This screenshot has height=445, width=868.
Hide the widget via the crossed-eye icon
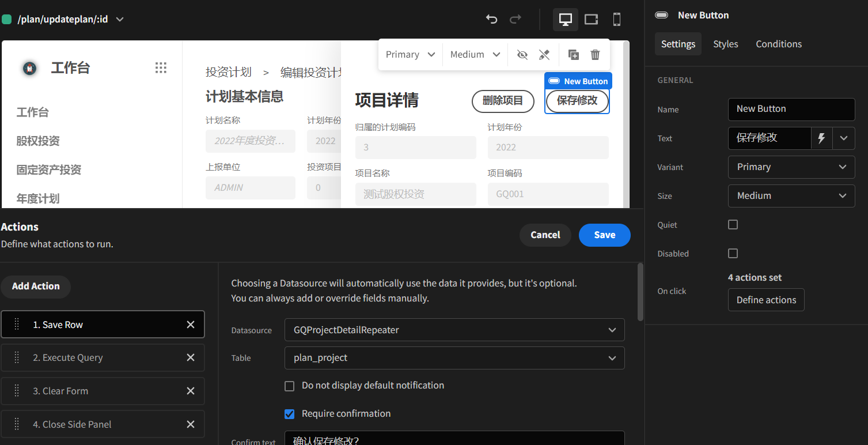coord(522,54)
